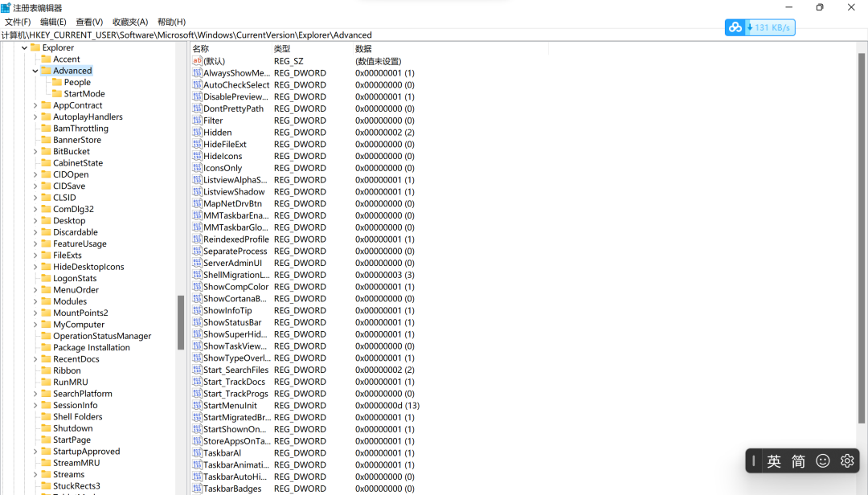Select the Package Installation key

click(x=92, y=348)
